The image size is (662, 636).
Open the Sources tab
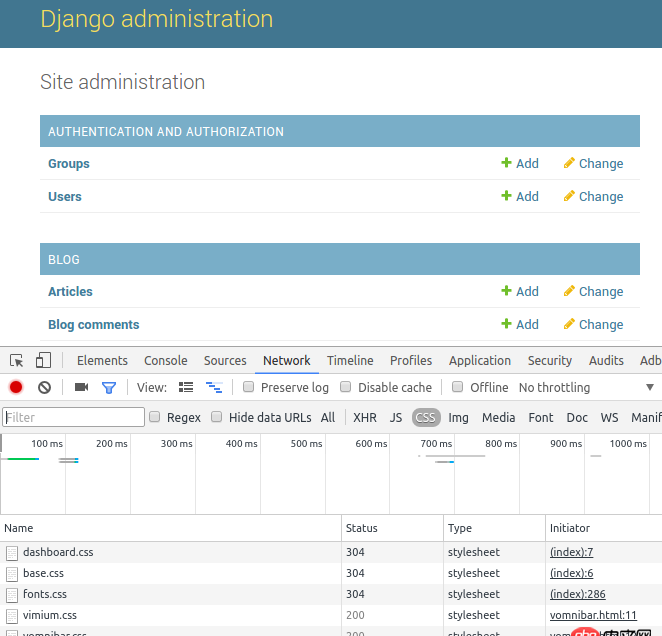pyautogui.click(x=225, y=361)
